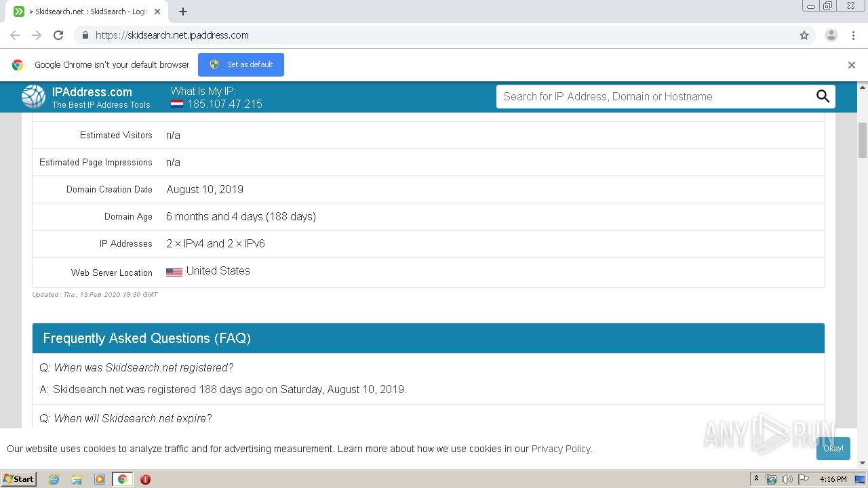Click the scrollbar down arrow
Screen dimensions: 868x488
863,463
